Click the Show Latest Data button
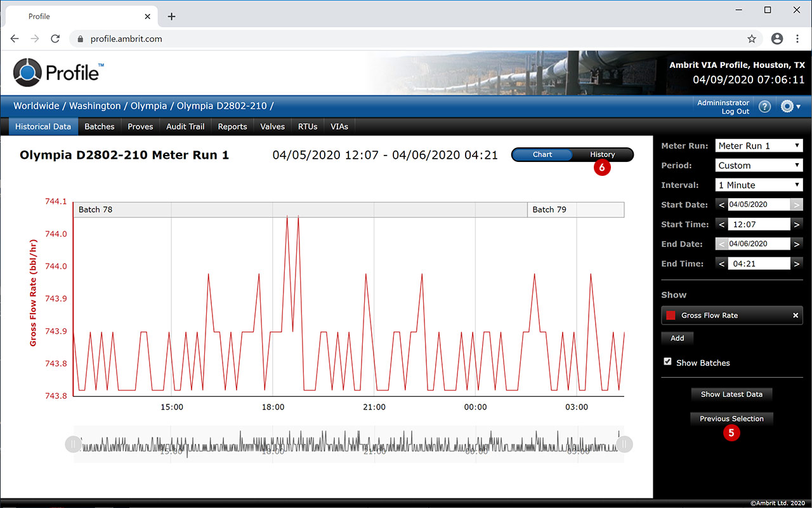812x508 pixels. [x=731, y=394]
